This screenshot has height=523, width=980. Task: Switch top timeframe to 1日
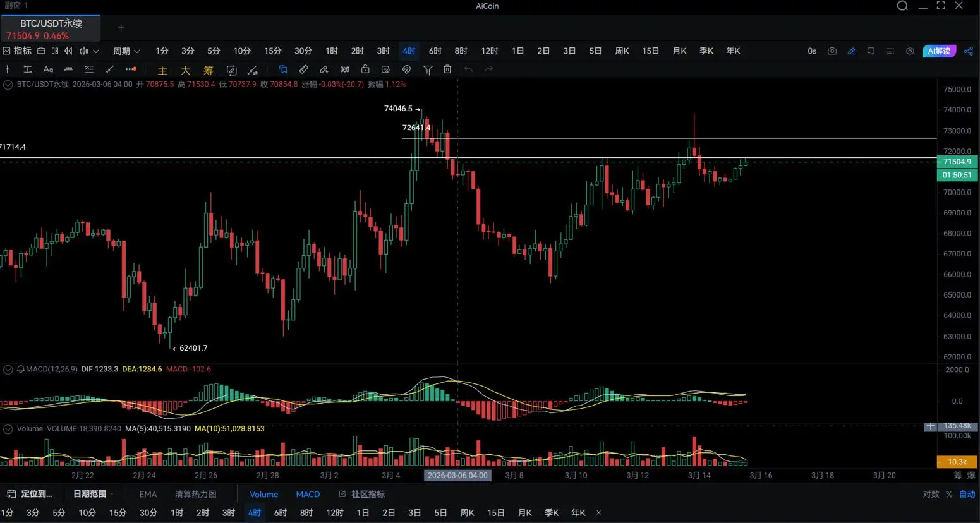click(517, 51)
